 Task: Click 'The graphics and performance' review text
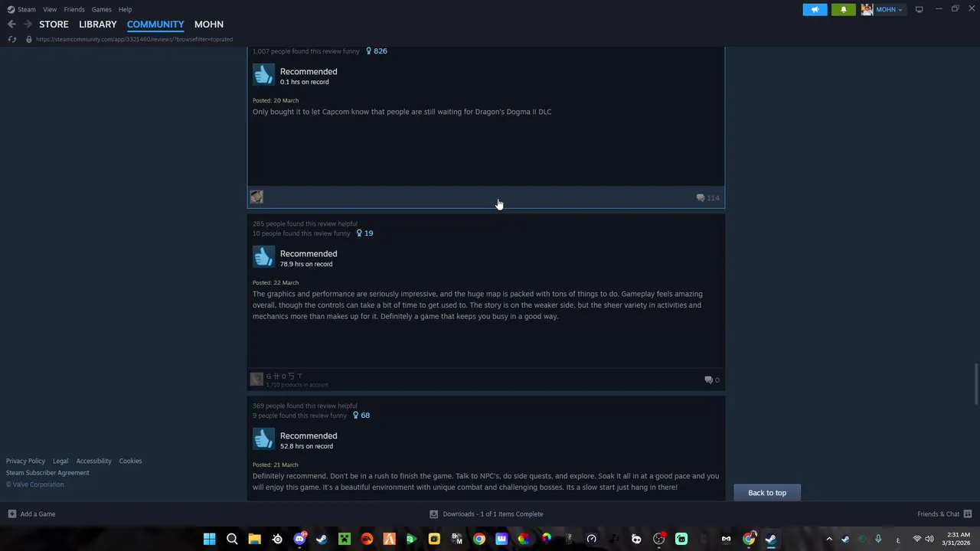pyautogui.click(x=477, y=305)
